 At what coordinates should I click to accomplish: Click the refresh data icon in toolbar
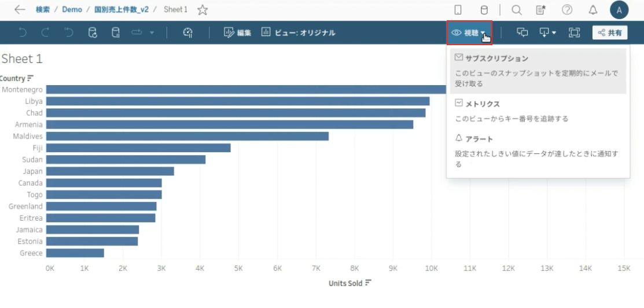coord(93,33)
